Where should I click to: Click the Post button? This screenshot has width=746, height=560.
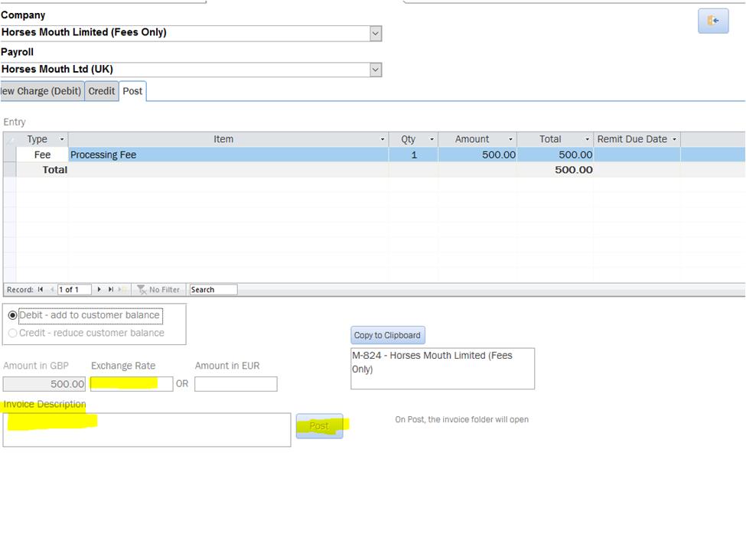click(x=319, y=426)
